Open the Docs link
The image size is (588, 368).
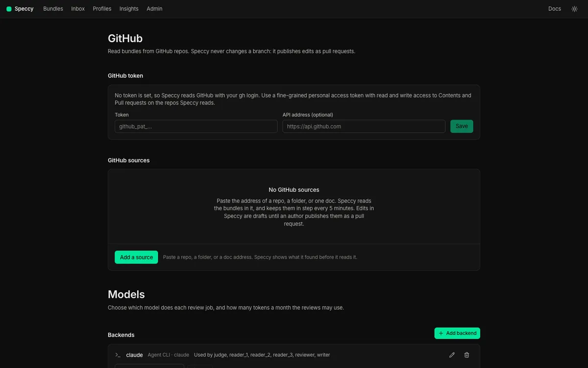[555, 9]
